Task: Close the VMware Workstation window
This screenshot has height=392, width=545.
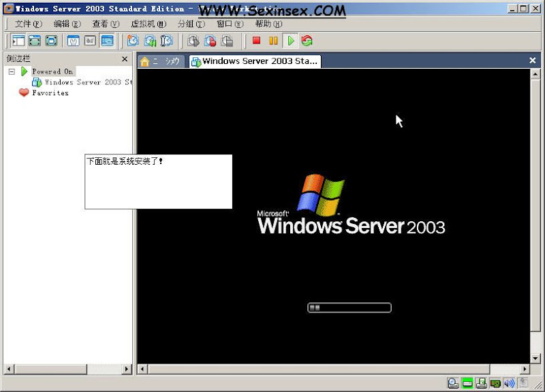Action: (x=535, y=9)
